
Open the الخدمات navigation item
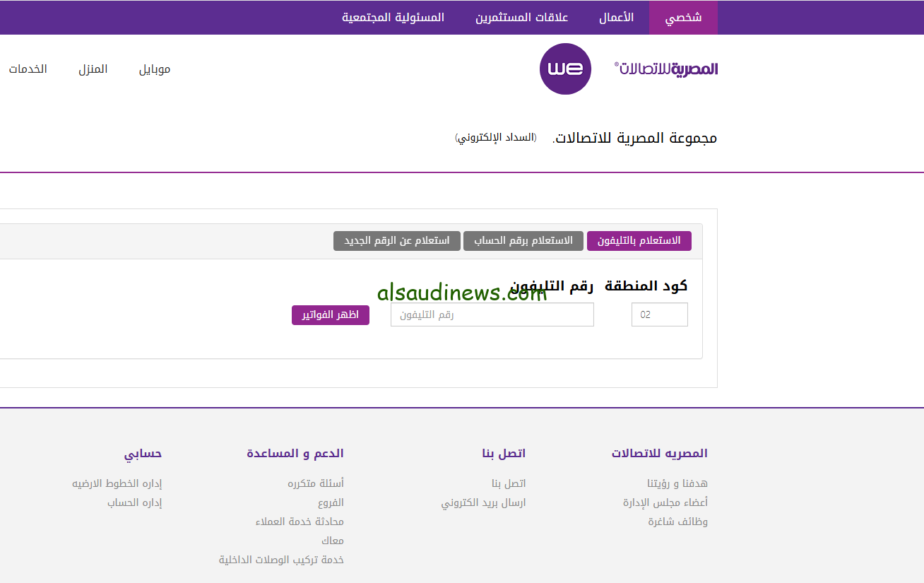click(28, 69)
